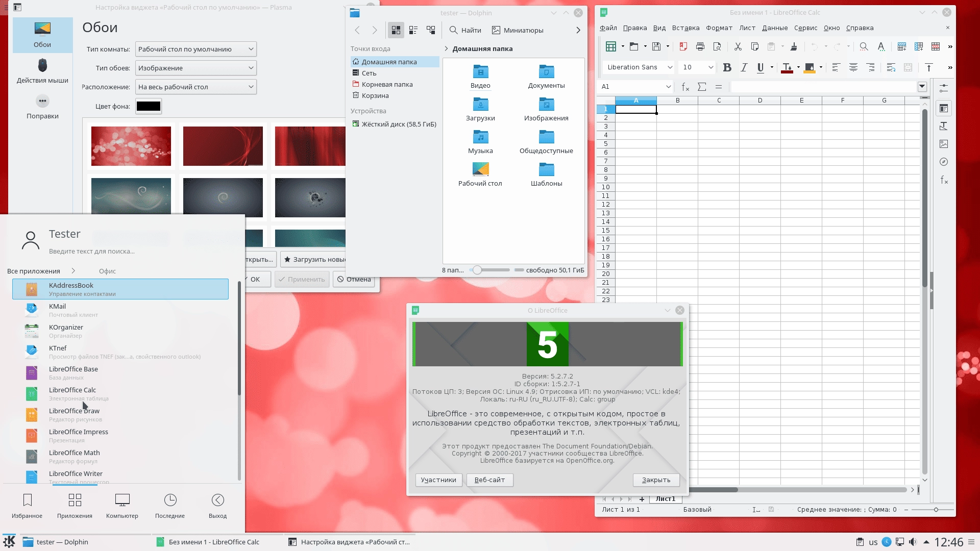980x551 pixels.
Task: Export directly as PDF in Calc
Action: pyautogui.click(x=683, y=46)
